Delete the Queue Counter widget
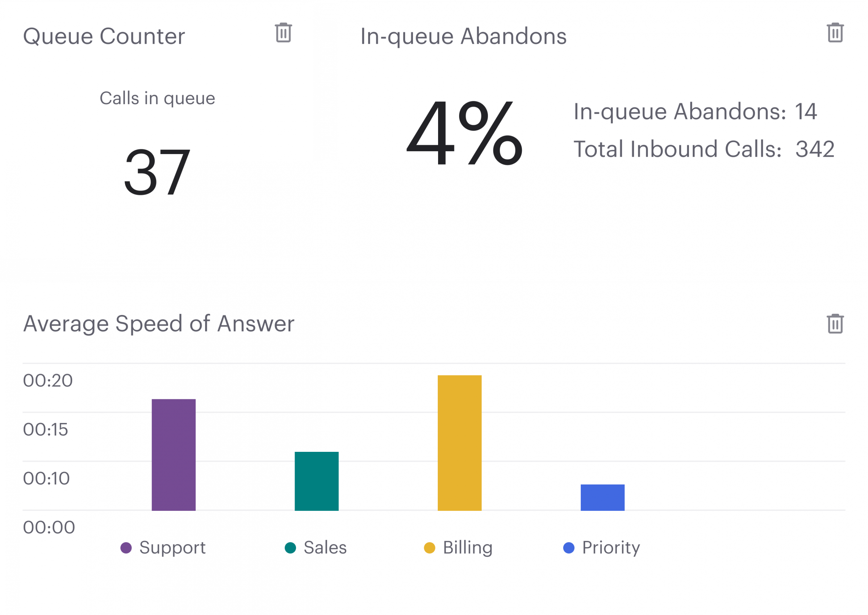The height and width of the screenshot is (615, 868). 283,33
